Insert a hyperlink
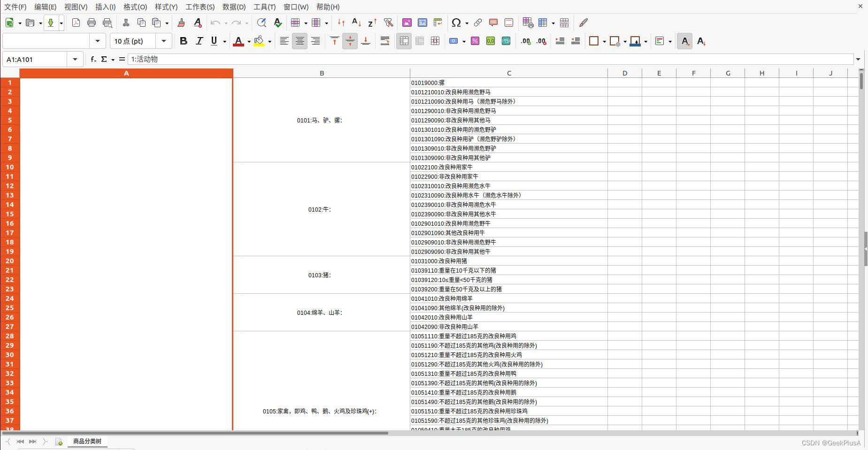Viewport: 868px width, 450px height. click(x=478, y=23)
